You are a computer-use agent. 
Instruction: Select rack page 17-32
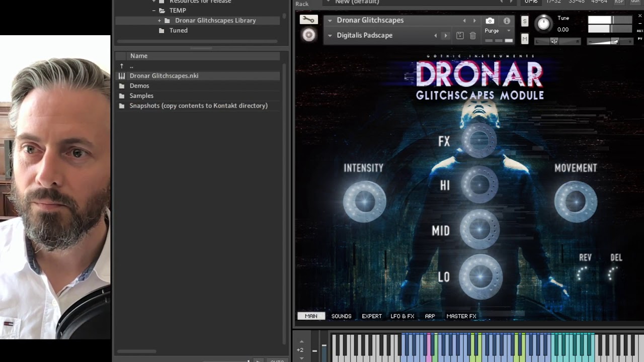[x=553, y=2]
